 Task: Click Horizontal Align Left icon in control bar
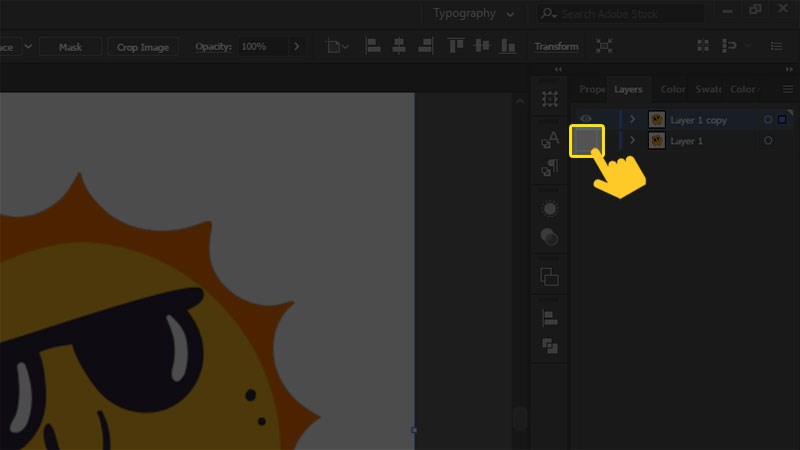(373, 46)
